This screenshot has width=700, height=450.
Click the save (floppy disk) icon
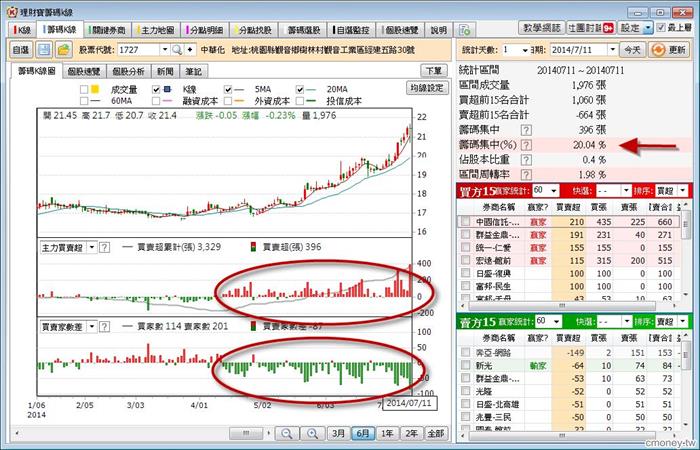click(44, 50)
